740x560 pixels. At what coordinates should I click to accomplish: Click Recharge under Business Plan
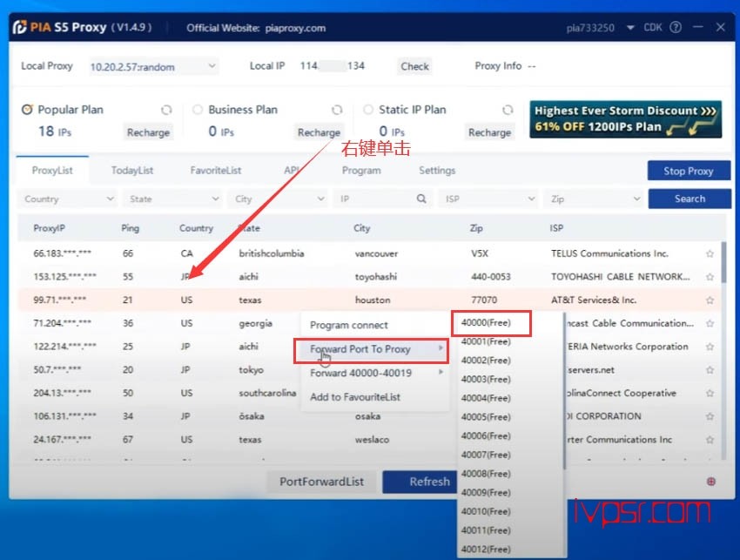pyautogui.click(x=319, y=132)
